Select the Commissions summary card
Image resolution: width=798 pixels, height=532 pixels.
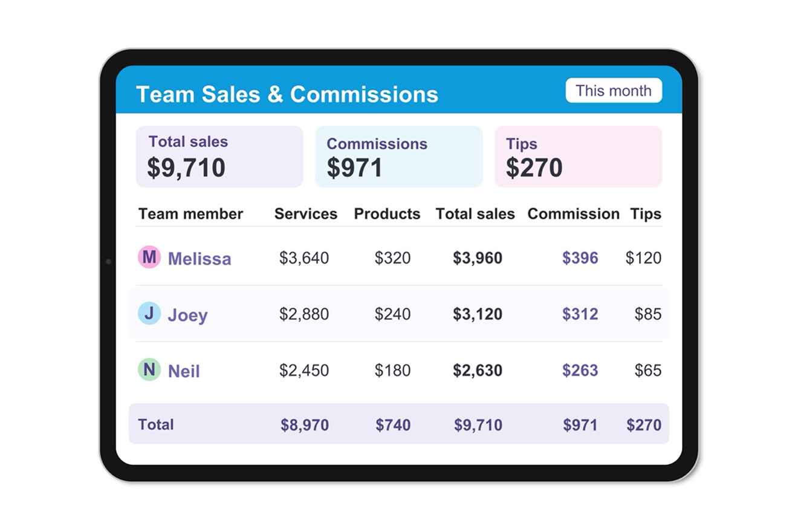pyautogui.click(x=399, y=157)
